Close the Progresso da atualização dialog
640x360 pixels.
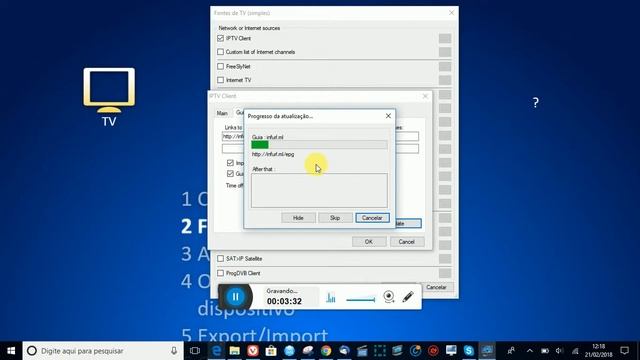point(388,116)
